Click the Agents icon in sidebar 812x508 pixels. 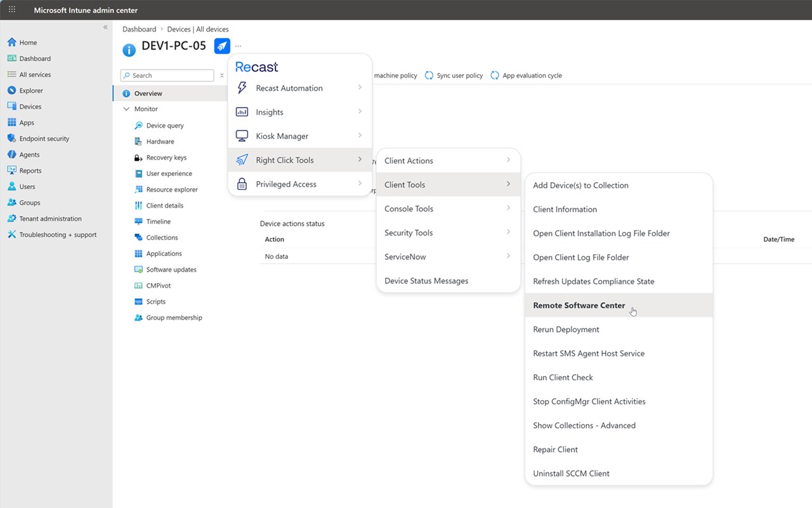(11, 154)
